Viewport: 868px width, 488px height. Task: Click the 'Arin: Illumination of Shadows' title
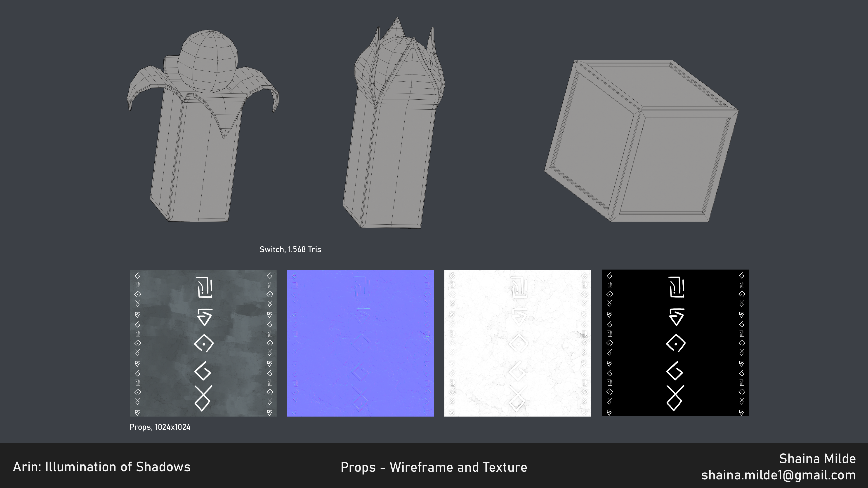[x=102, y=467]
